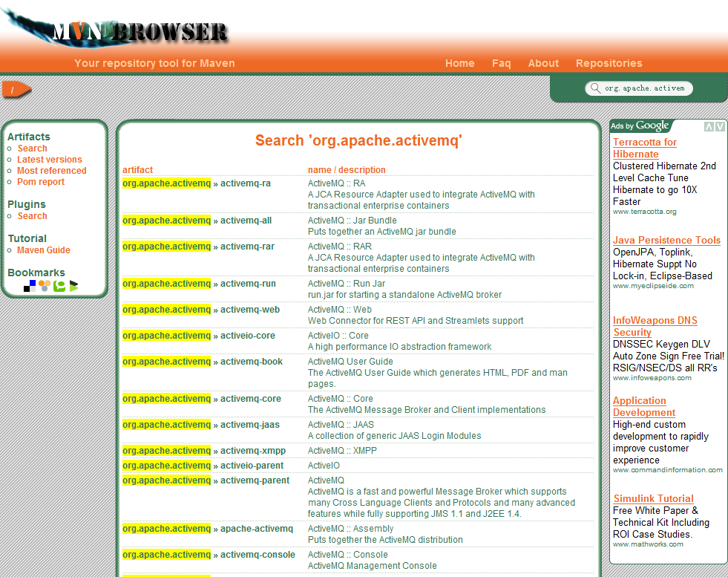Open the activemq-ra artifact

click(x=246, y=183)
